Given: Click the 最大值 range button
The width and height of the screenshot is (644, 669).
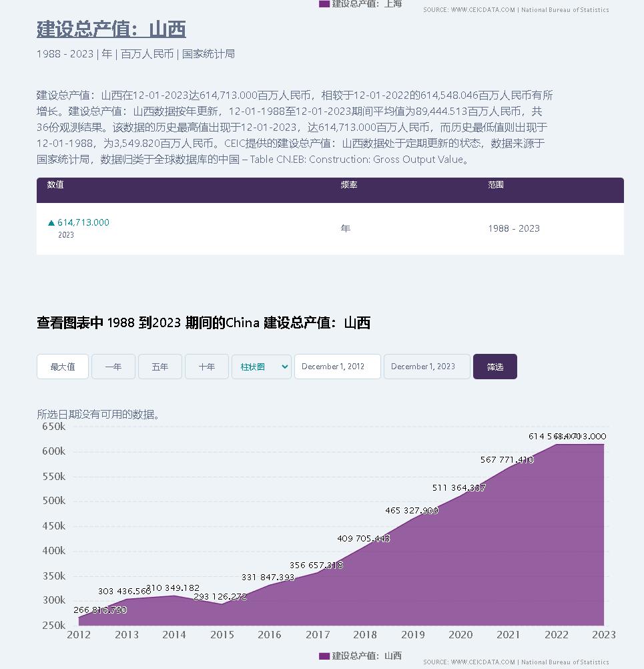Looking at the screenshot, I should pos(63,367).
